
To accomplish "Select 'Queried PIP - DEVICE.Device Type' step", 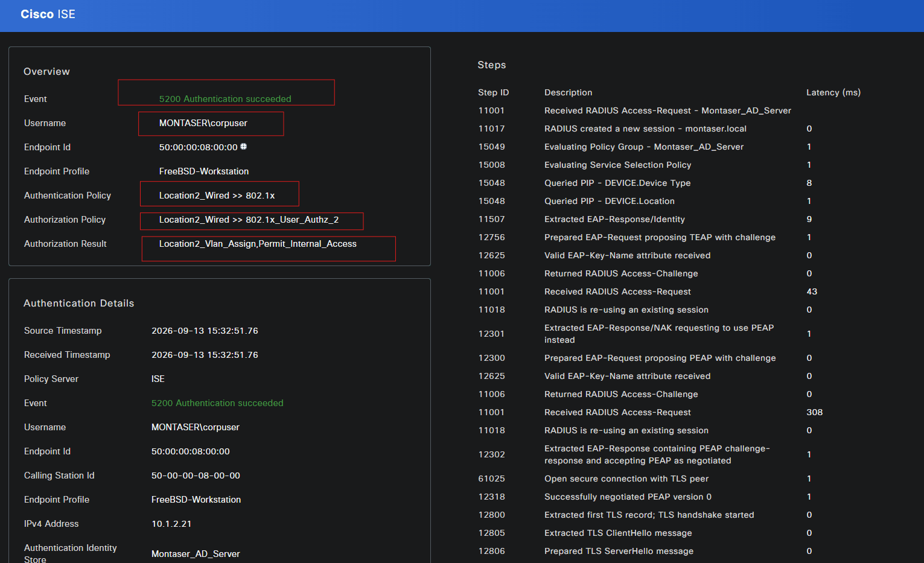I will [617, 183].
